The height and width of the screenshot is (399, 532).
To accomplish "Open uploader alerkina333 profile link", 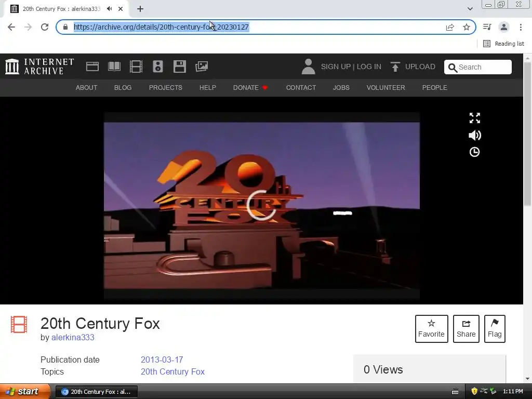I will tap(73, 338).
